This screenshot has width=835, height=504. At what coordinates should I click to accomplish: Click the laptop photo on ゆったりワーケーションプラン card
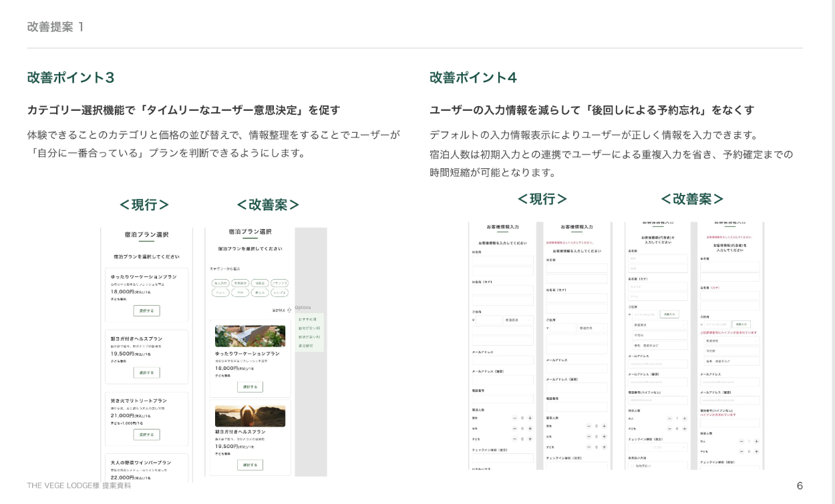click(x=250, y=336)
